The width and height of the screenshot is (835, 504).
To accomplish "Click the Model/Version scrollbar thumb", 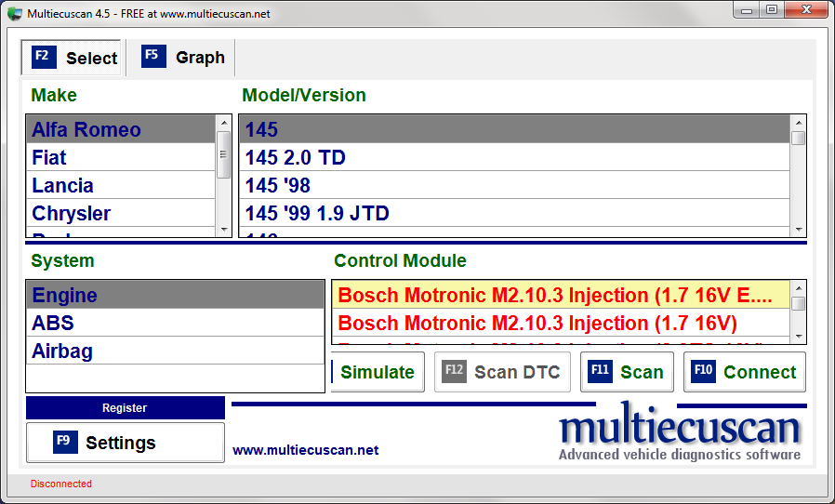I will tap(798, 138).
